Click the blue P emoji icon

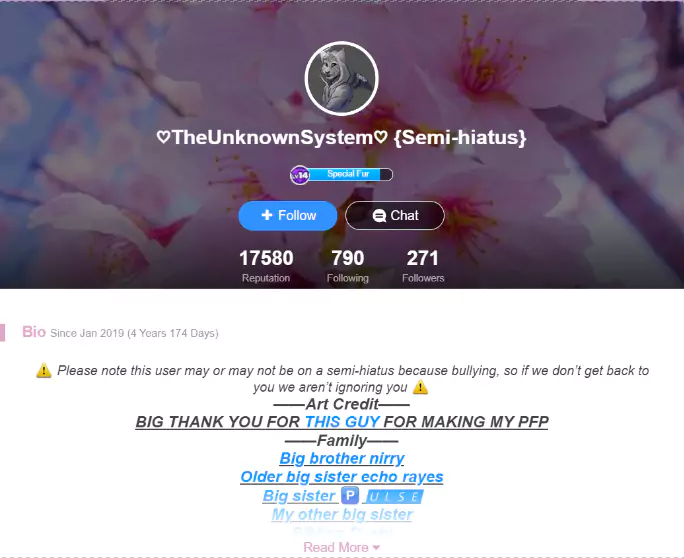[350, 496]
